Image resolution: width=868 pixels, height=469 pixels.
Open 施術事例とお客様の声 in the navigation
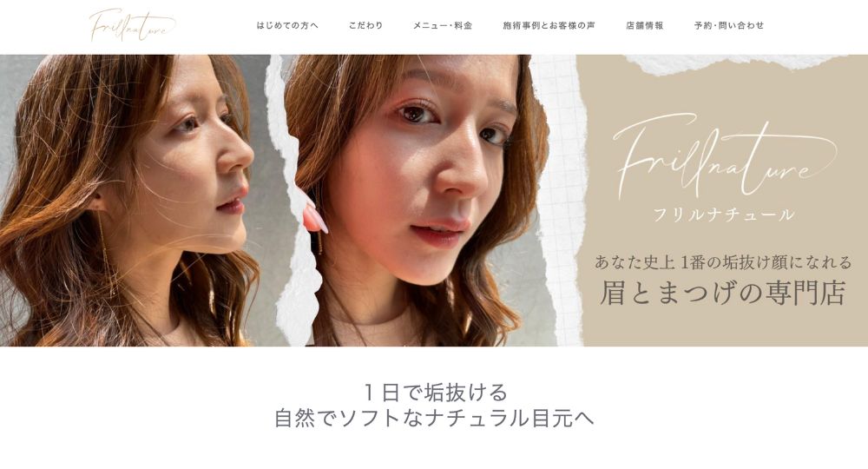[x=549, y=25]
